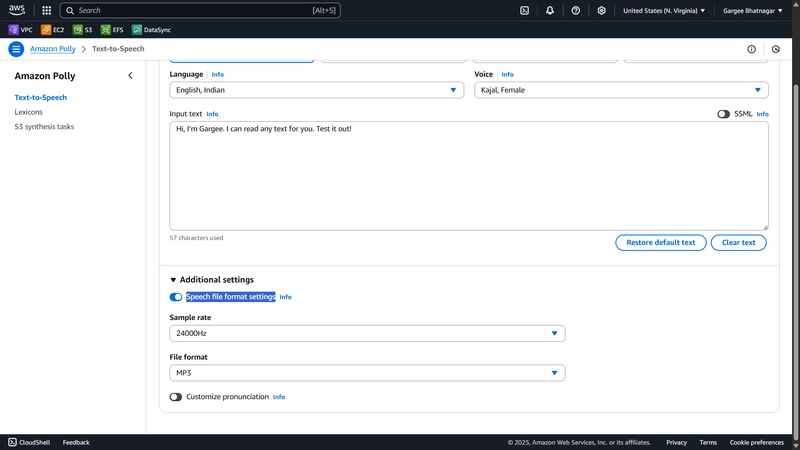Open the notifications bell
The height and width of the screenshot is (450, 800).
point(550,10)
